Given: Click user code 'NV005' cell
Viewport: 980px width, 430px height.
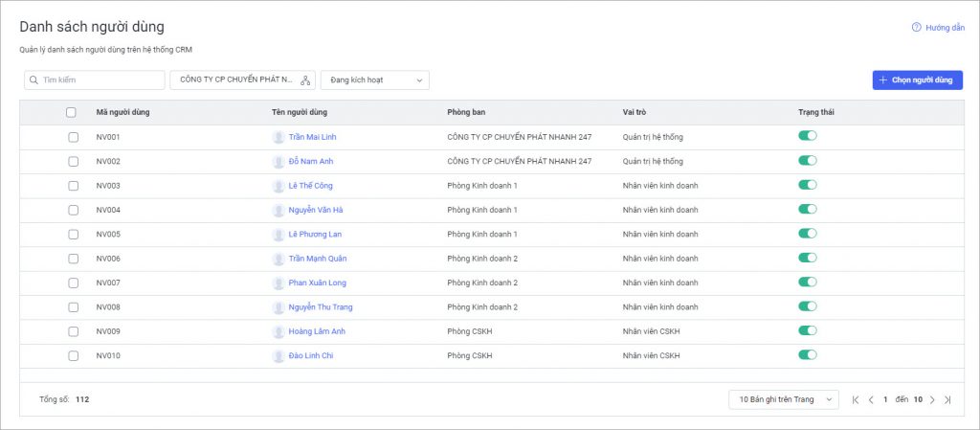Looking at the screenshot, I should [x=108, y=235].
